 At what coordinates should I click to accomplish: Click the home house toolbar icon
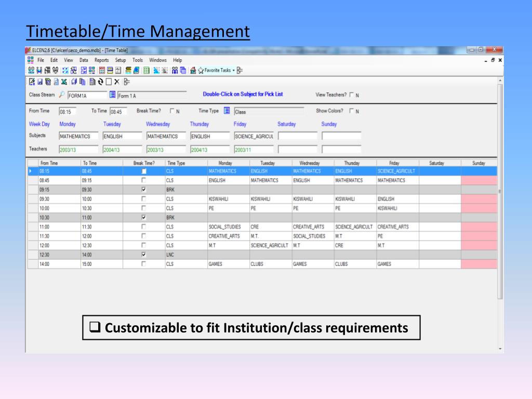pyautogui.click(x=193, y=70)
